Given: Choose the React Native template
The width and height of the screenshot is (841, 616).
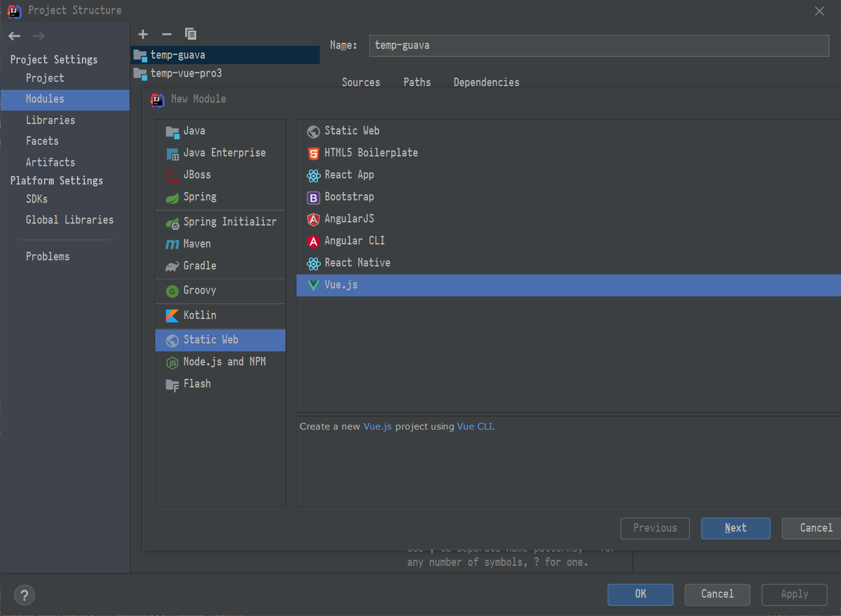Looking at the screenshot, I should click(568, 263).
